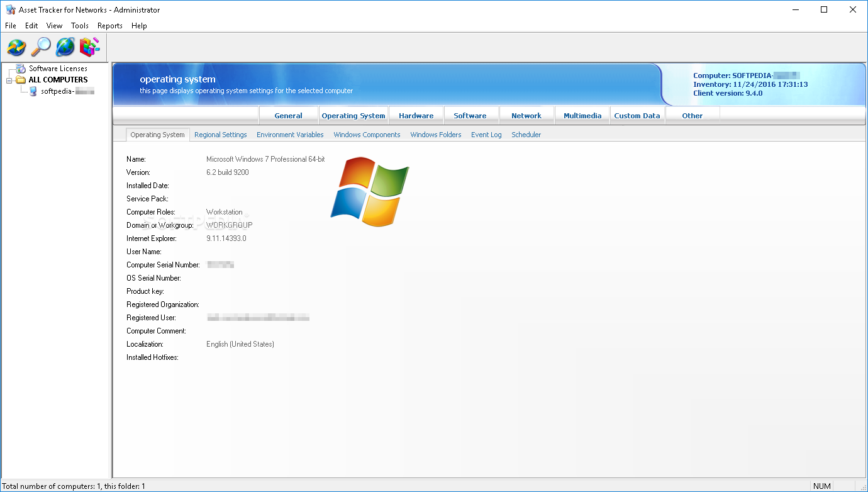Viewport: 868px width, 492px height.
Task: Select the ALL COMPUTERS tree item
Action: pos(58,80)
